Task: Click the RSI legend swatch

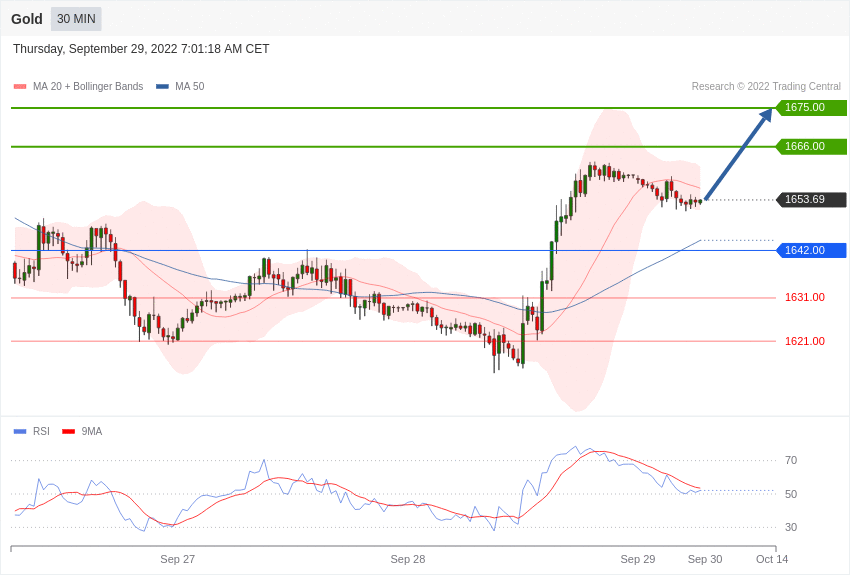Action: coord(20,431)
